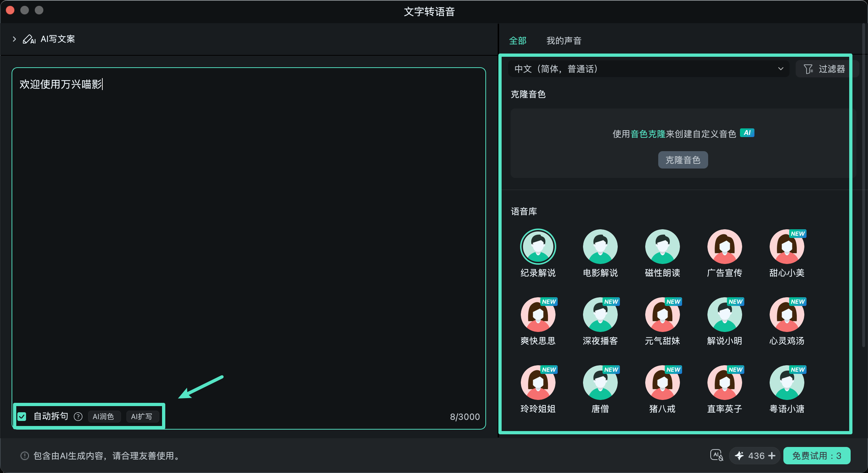Select the 解说小明 voice avatar
The height and width of the screenshot is (473, 868).
(725, 315)
